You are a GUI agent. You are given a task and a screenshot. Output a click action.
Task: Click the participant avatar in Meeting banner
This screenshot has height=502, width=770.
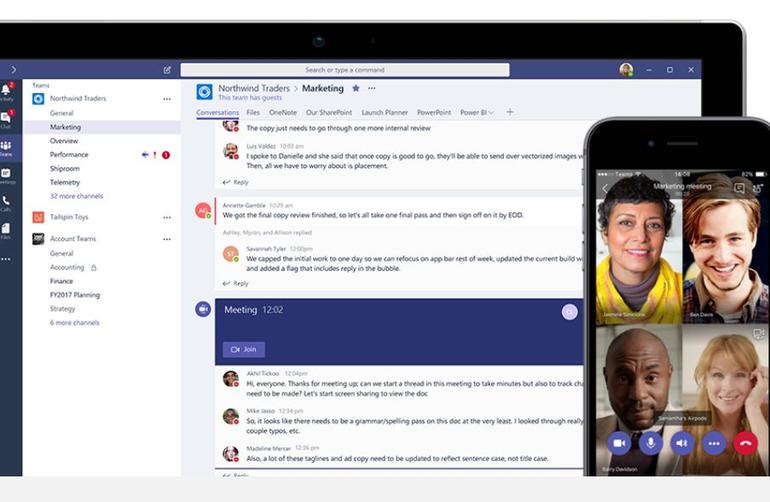click(x=570, y=311)
